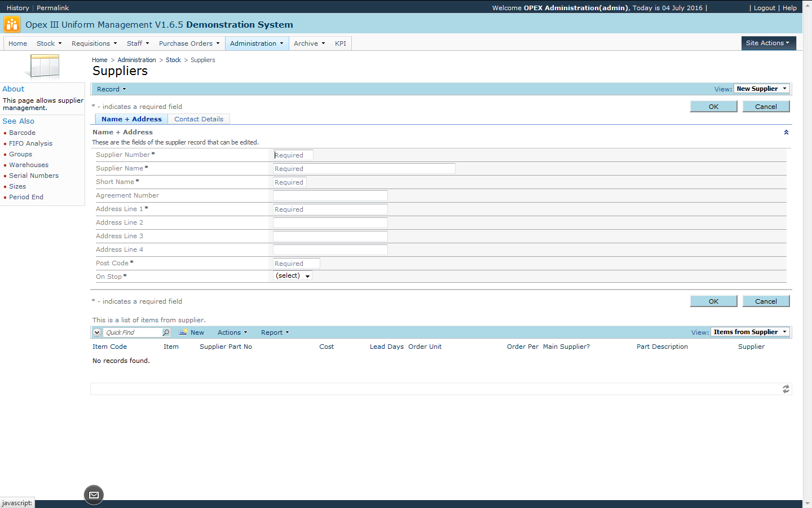Click the refresh icon below the items list
Screen dimensions: 812x508
pyautogui.click(x=785, y=389)
